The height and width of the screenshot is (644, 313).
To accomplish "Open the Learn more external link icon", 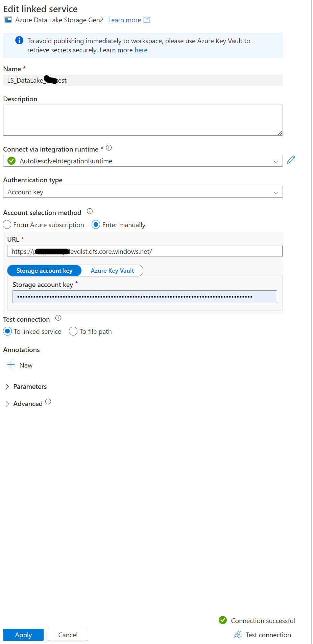I will pos(147,20).
